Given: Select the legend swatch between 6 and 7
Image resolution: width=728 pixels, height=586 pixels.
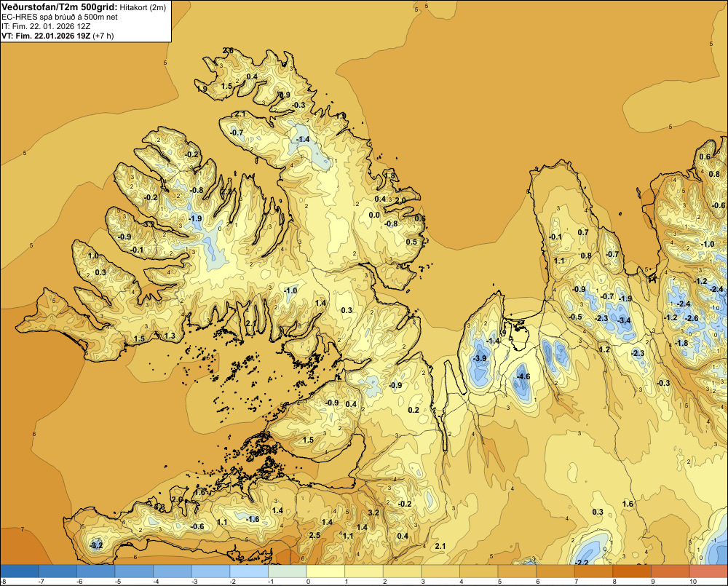Looking at the screenshot, I should pos(555,571).
